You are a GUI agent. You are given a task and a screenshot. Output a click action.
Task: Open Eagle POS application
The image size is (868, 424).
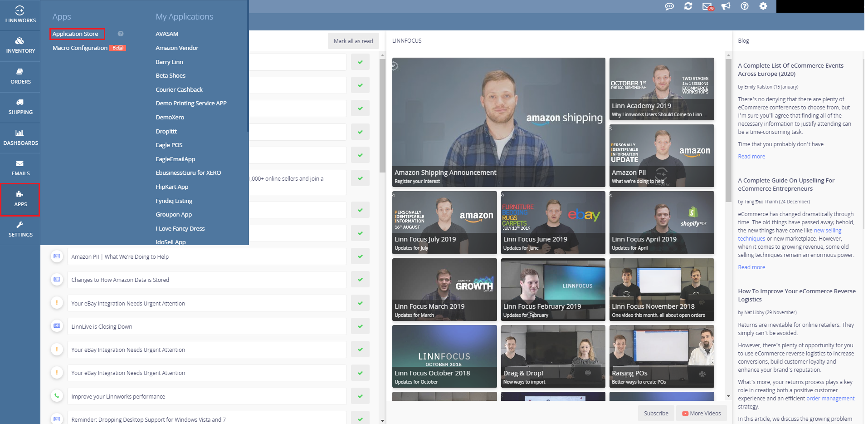(x=169, y=145)
